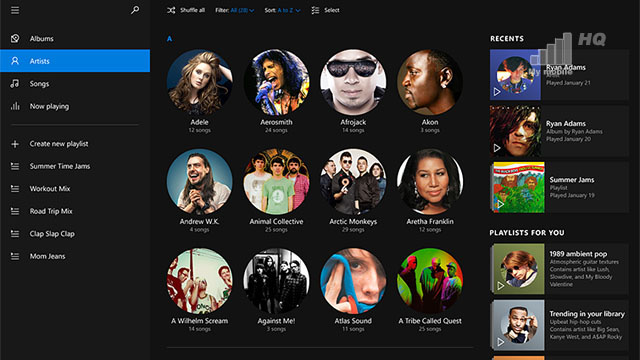Open the hamburger menu icon

click(x=15, y=10)
